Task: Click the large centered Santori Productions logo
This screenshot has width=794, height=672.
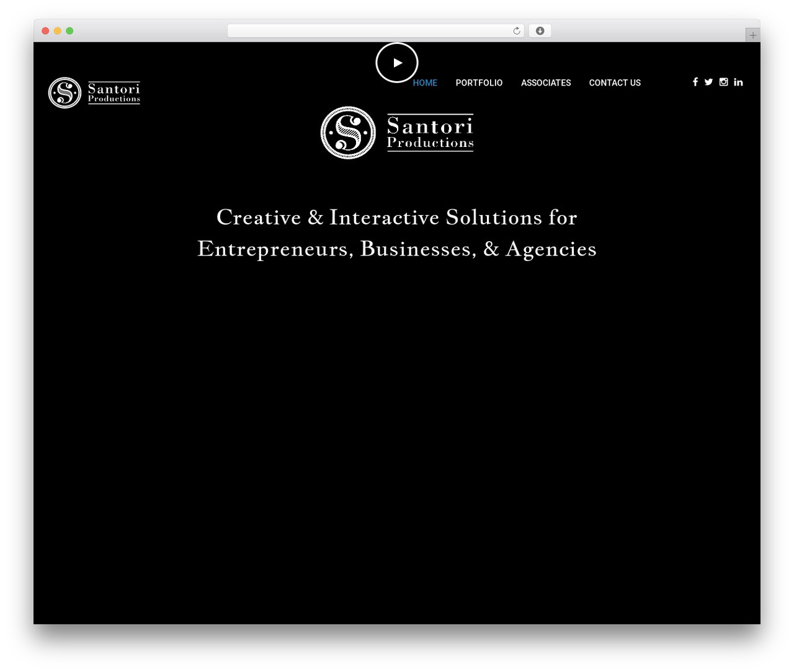Action: (397, 133)
